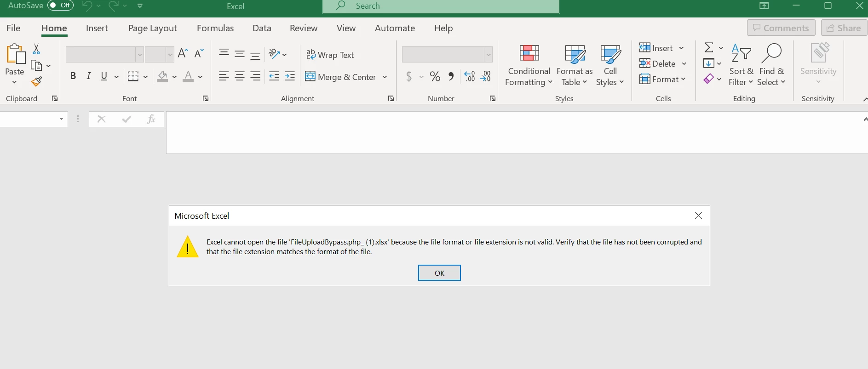Expand fill color options arrow

point(174,77)
